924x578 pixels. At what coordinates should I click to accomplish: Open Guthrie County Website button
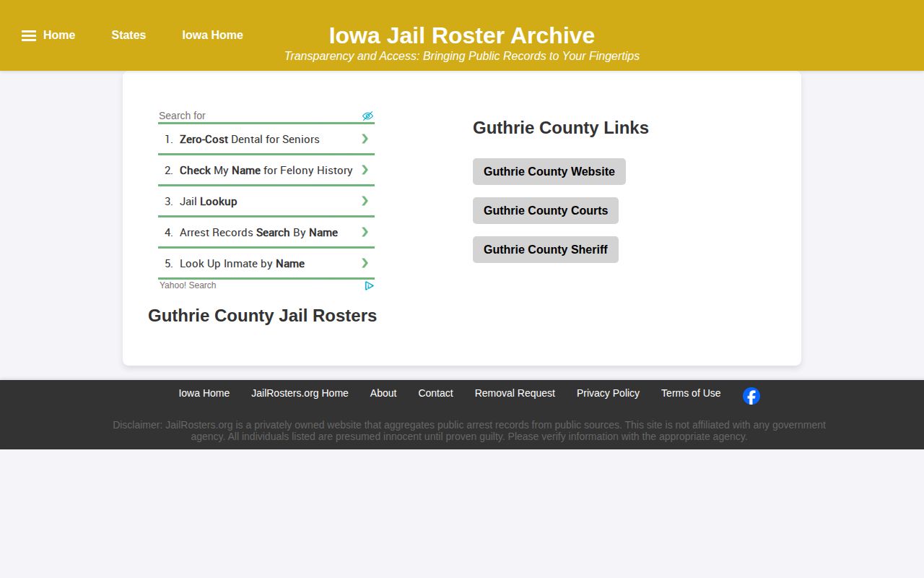click(x=549, y=172)
